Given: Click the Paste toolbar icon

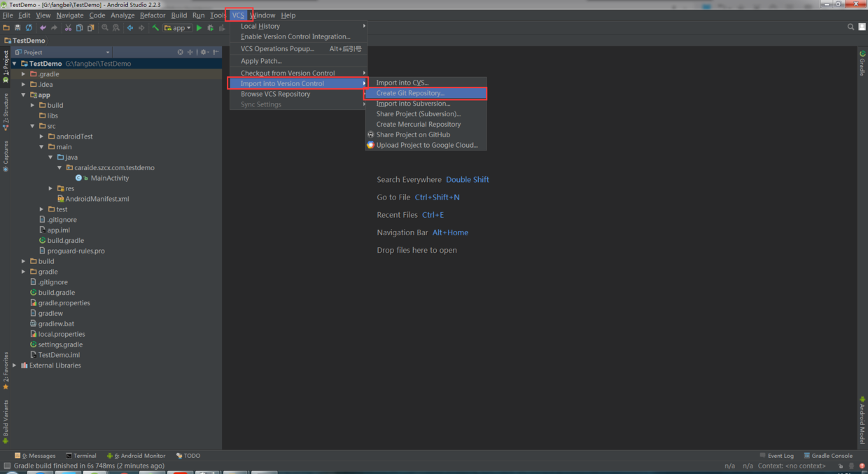Looking at the screenshot, I should coord(90,28).
